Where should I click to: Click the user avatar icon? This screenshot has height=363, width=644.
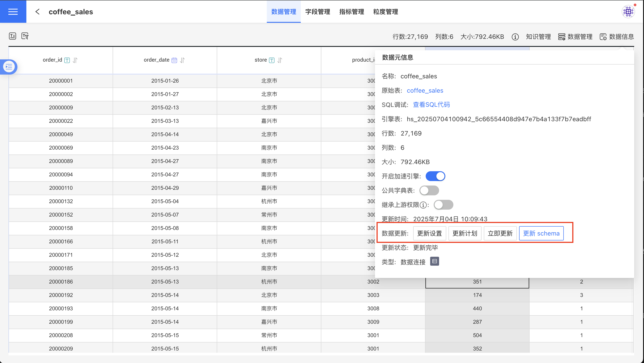[x=628, y=11]
